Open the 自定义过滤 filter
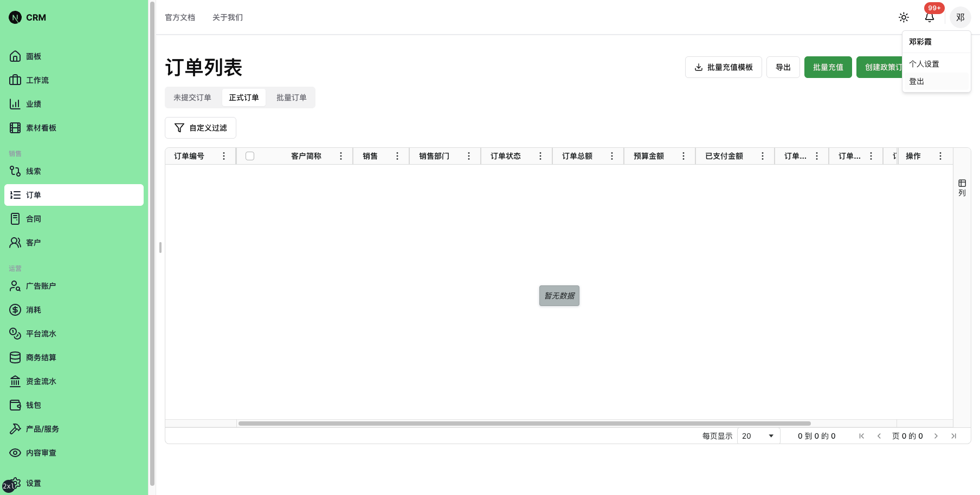The width and height of the screenshot is (980, 495). [201, 128]
